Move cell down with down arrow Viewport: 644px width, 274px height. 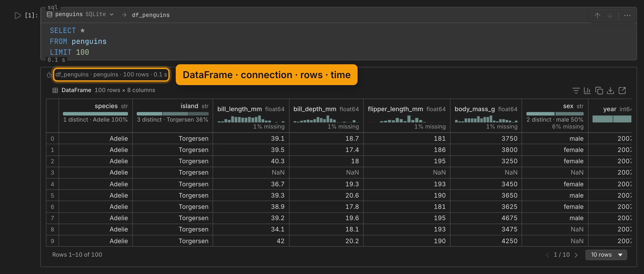(610, 15)
